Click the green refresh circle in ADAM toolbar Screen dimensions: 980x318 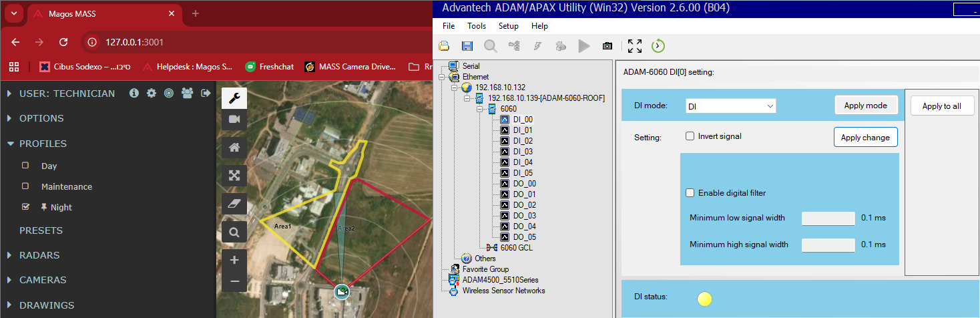point(658,46)
